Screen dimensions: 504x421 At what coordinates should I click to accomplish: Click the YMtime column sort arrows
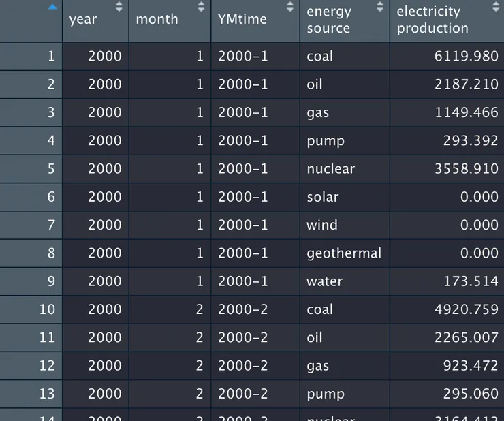pyautogui.click(x=290, y=7)
